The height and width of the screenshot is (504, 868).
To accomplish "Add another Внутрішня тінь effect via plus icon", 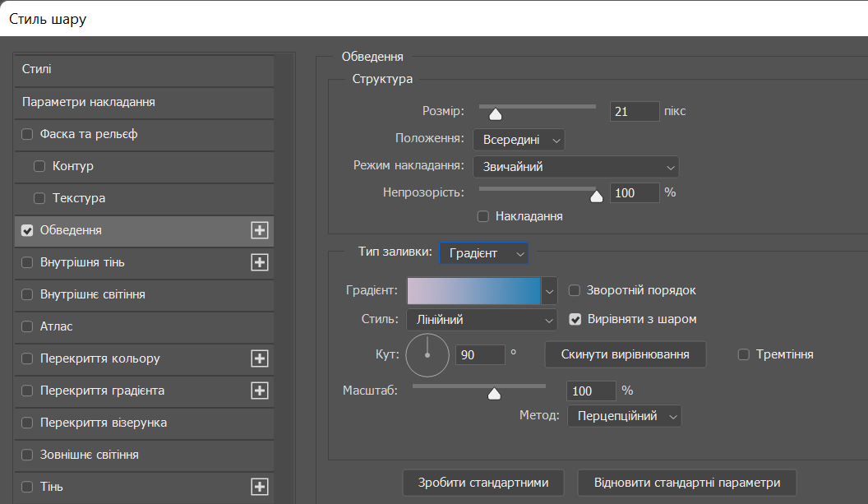I will click(260, 262).
